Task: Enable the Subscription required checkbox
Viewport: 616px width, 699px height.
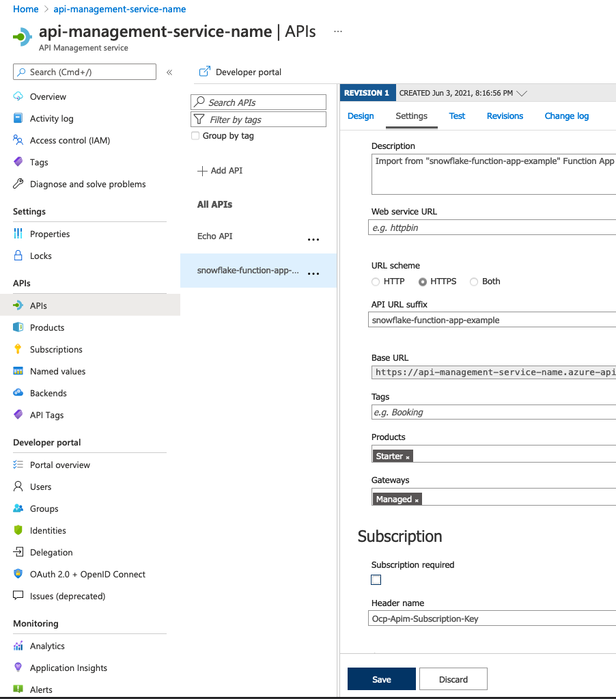Action: [x=376, y=580]
